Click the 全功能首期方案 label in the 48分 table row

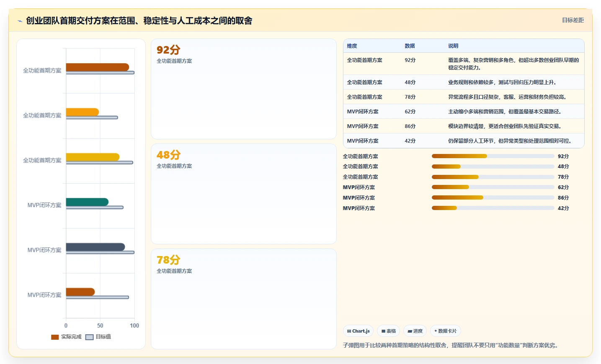pos(364,82)
